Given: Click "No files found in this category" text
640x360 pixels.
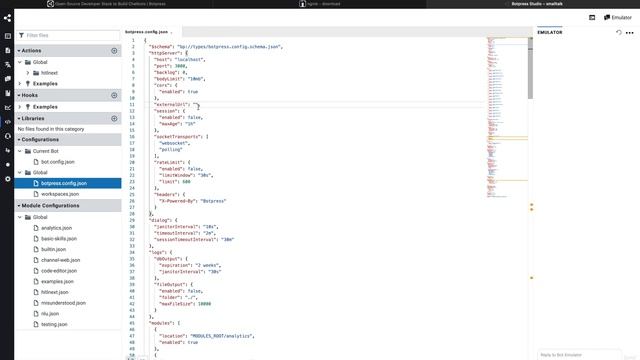Looking at the screenshot, I should (x=51, y=129).
